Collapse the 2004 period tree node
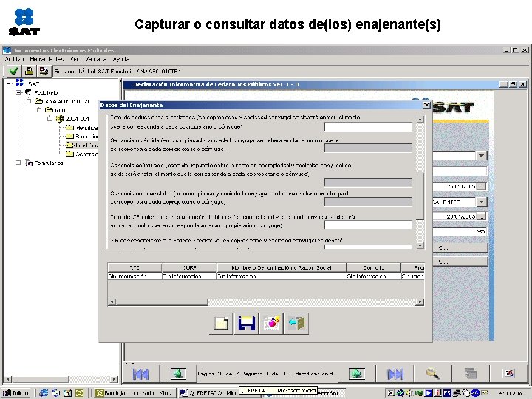 [x=50, y=119]
